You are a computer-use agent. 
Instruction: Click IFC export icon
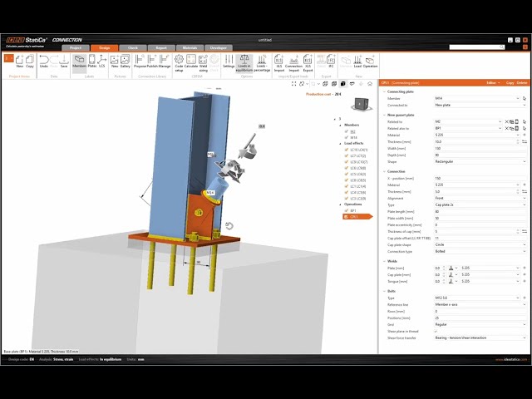coord(331,62)
